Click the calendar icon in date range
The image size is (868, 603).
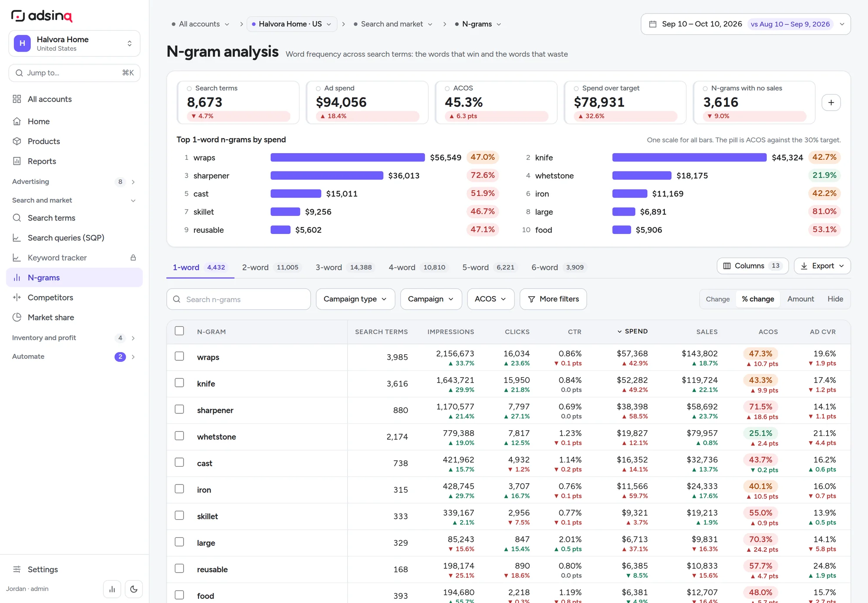click(x=652, y=24)
